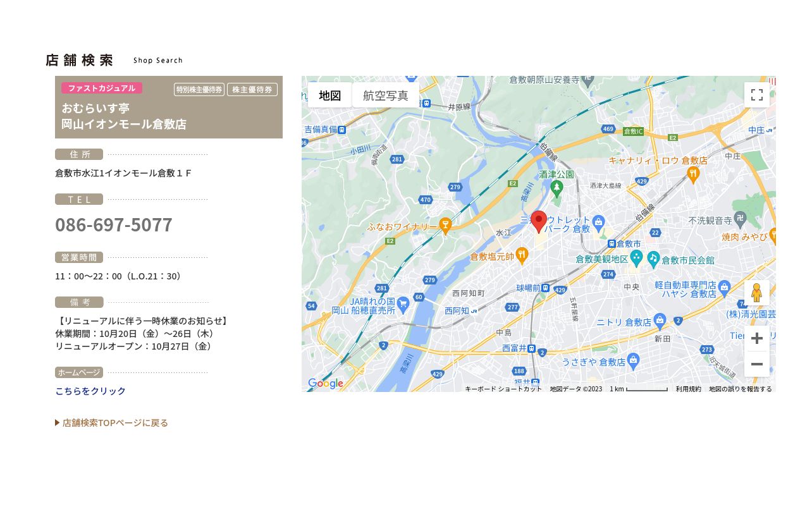Toggle fullscreen map view

[x=756, y=95]
